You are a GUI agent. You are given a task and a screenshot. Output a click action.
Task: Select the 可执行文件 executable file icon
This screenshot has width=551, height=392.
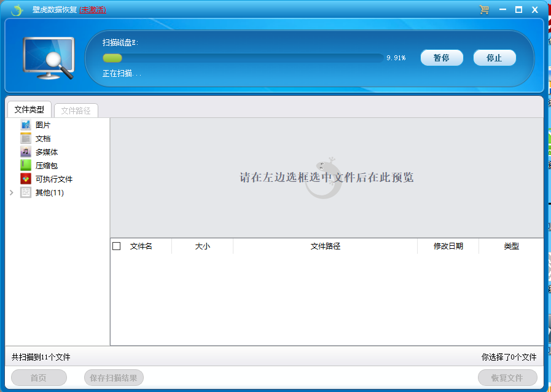pyautogui.click(x=26, y=178)
